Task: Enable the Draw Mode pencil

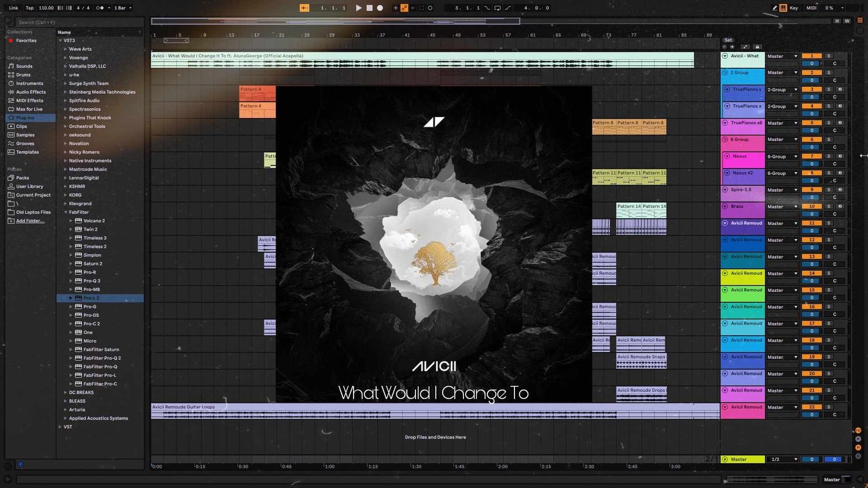Action: 774,8
